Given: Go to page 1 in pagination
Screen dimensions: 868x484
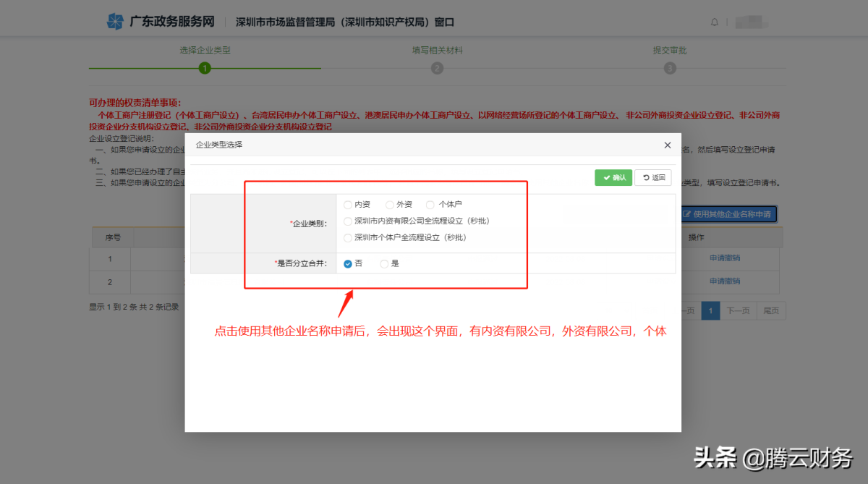Looking at the screenshot, I should click(711, 311).
